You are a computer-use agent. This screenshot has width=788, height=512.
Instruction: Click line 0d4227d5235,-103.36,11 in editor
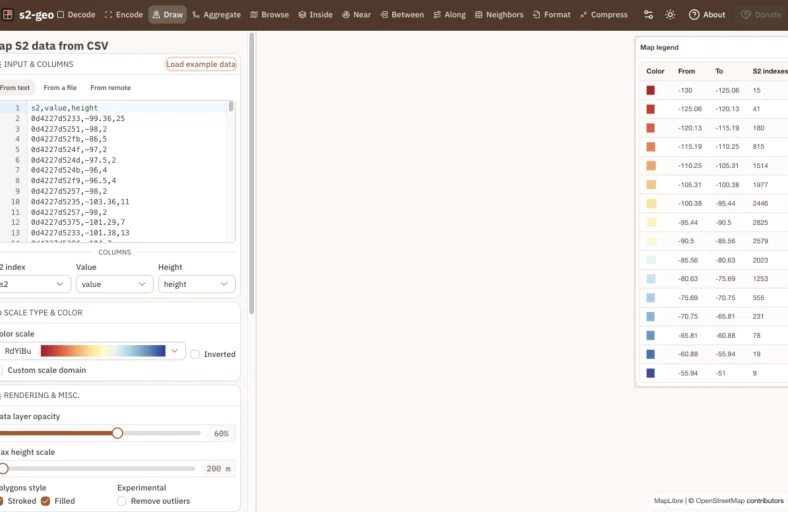click(80, 201)
